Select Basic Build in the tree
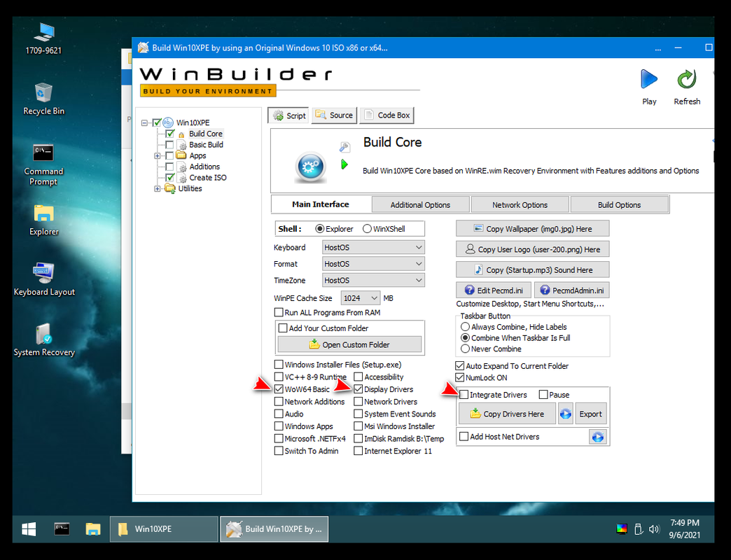 pos(206,144)
